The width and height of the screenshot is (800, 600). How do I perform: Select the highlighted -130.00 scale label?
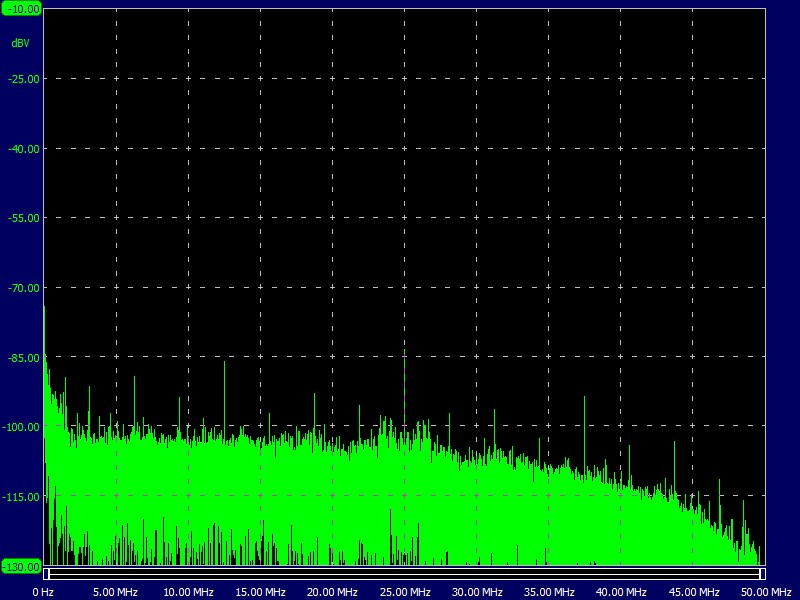(x=22, y=565)
